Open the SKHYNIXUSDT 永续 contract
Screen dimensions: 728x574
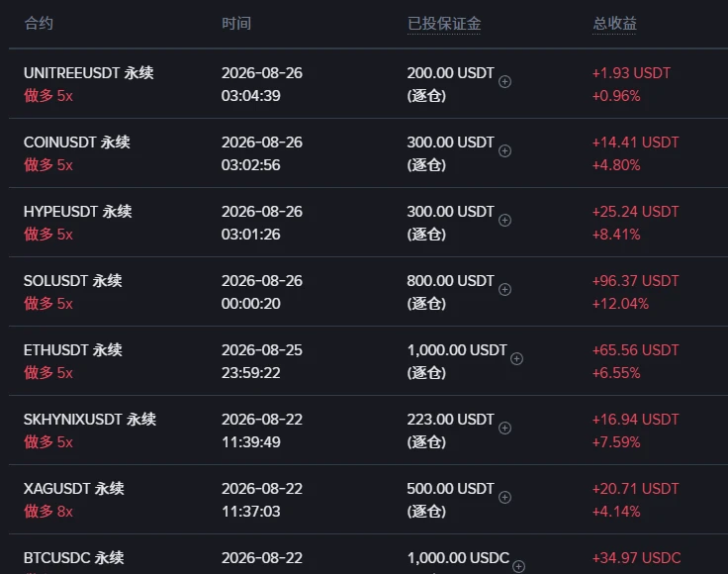(90, 419)
